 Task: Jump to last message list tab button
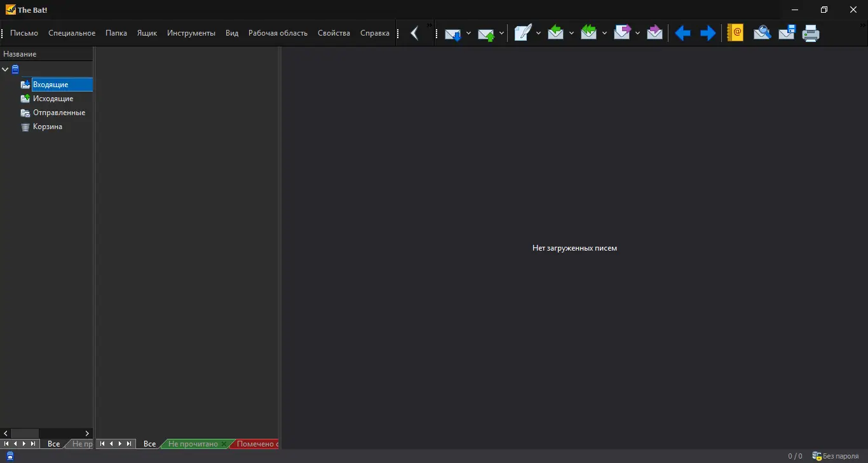[x=129, y=444]
